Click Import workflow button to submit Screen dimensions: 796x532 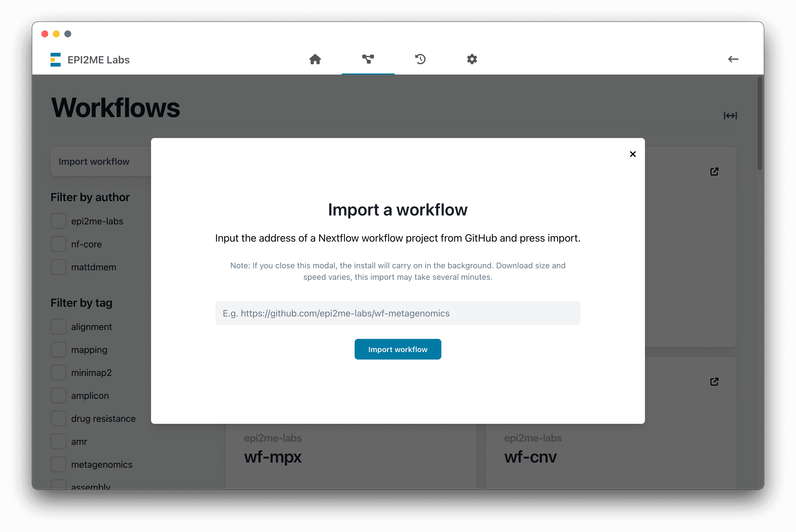click(397, 349)
